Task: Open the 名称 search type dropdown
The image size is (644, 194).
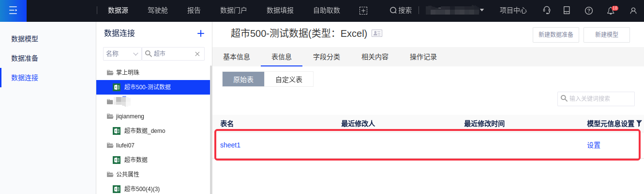Action: pyautogui.click(x=122, y=54)
